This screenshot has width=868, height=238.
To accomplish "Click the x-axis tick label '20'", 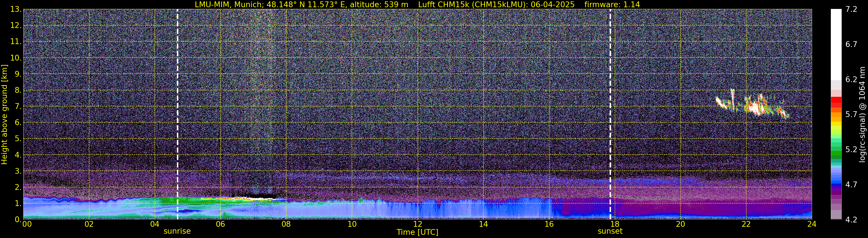I will point(680,224).
